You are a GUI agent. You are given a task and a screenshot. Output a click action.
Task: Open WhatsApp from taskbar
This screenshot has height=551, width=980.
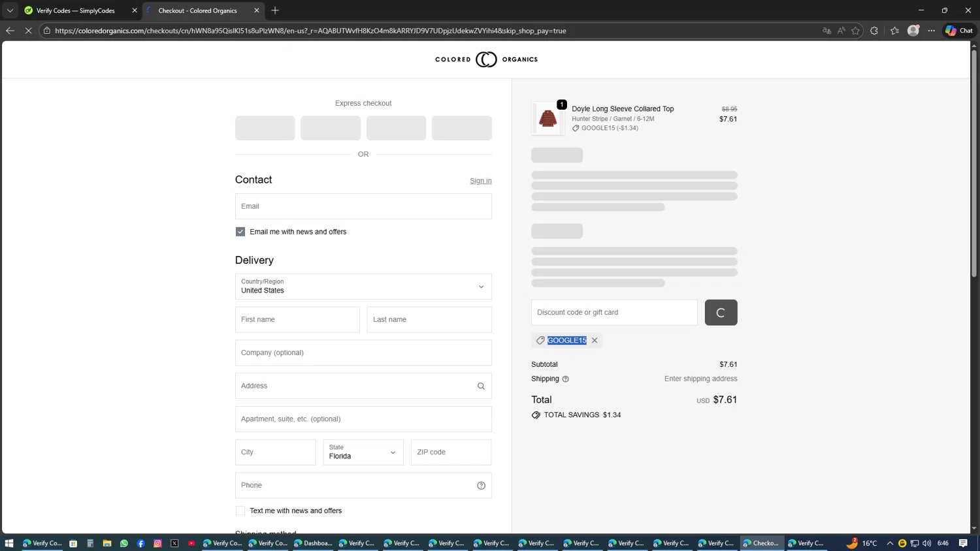coord(124,543)
